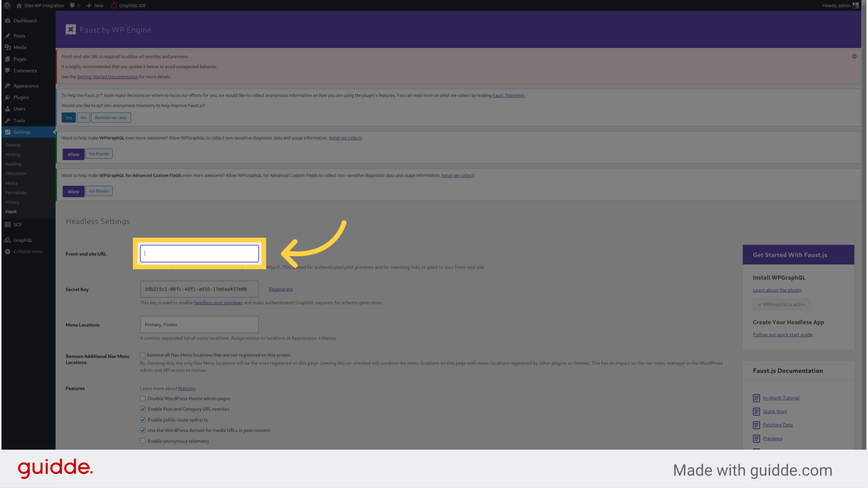868x488 pixels.
Task: Click the Plugins icon in the sidebar
Action: (8, 97)
